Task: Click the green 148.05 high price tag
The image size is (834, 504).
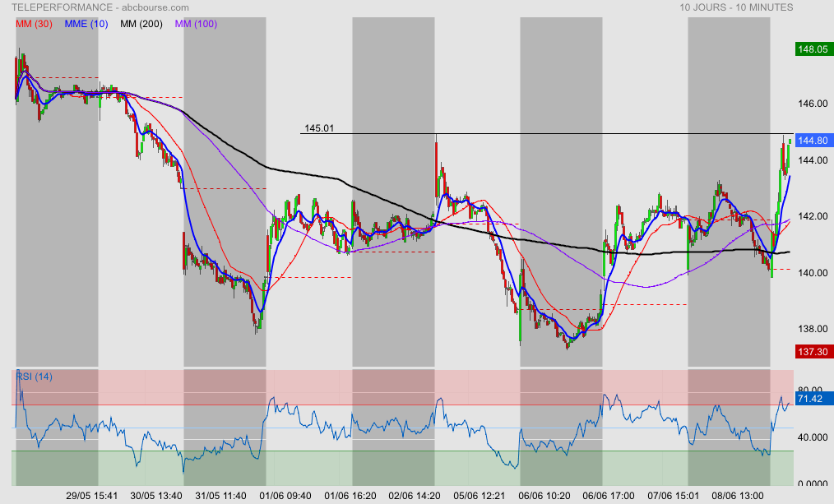Action: tap(813, 49)
